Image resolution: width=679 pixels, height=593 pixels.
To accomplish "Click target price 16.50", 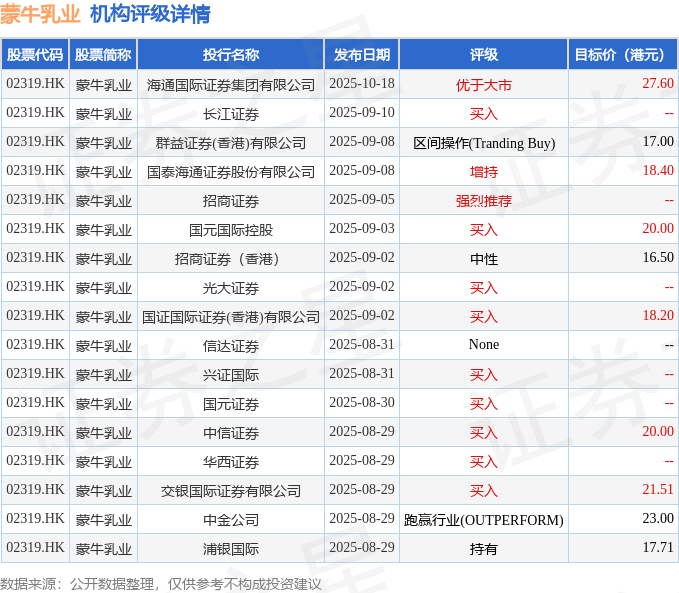I will tap(658, 257).
